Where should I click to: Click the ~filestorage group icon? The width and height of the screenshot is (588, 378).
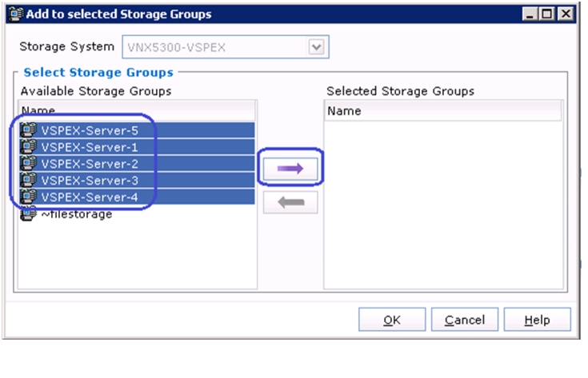pyautogui.click(x=29, y=213)
